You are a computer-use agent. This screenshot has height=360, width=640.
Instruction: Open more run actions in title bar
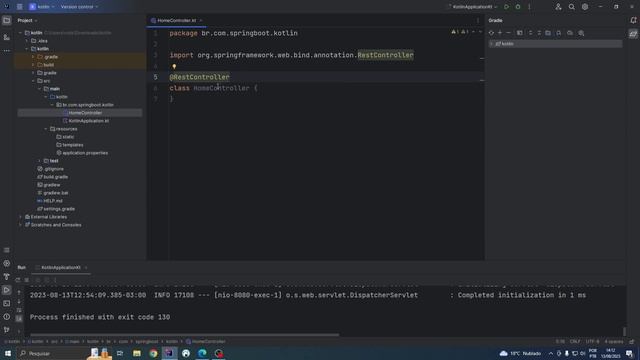click(x=529, y=7)
